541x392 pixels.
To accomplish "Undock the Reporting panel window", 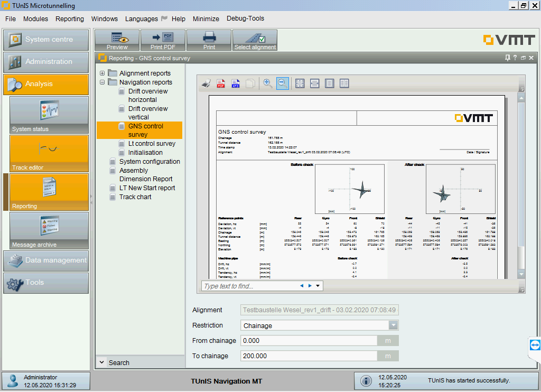I will coord(524,58).
